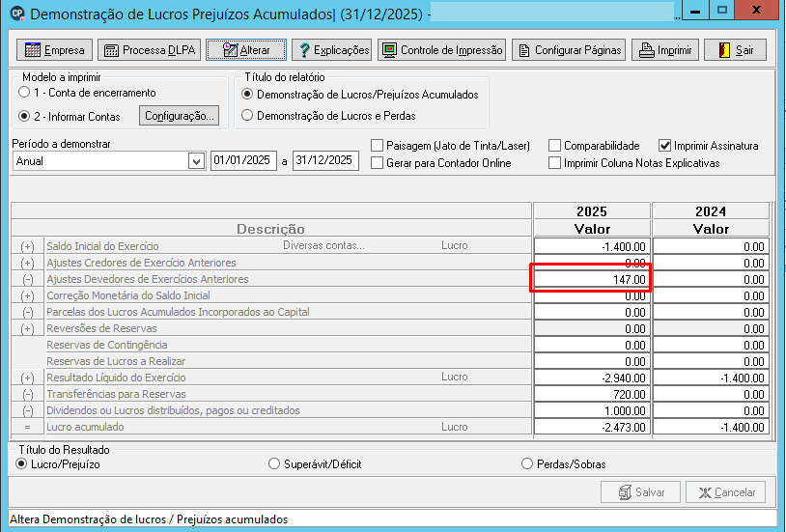
Task: Click Diversas contas... text in first row
Action: coord(323,245)
